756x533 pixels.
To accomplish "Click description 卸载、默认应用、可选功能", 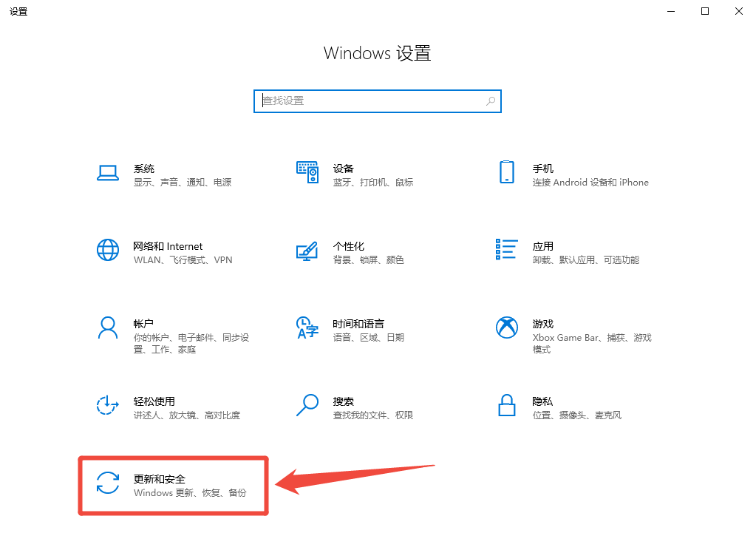I will point(586,260).
